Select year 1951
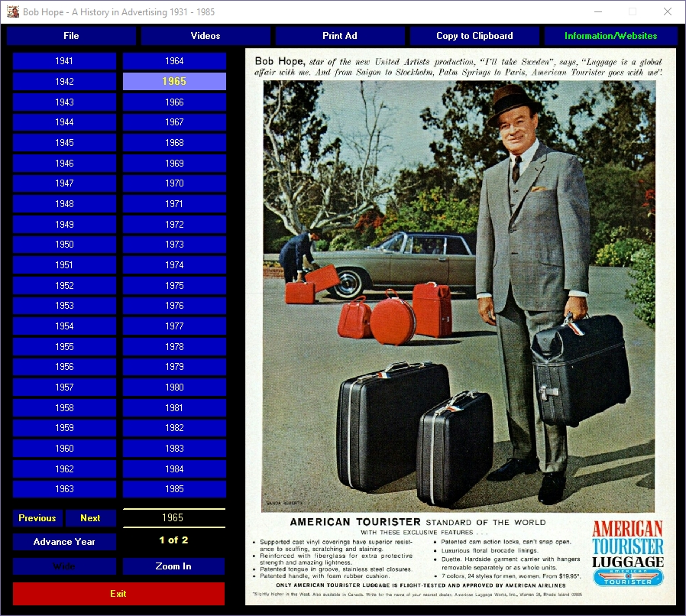Image resolution: width=686 pixels, height=616 pixels. [64, 265]
